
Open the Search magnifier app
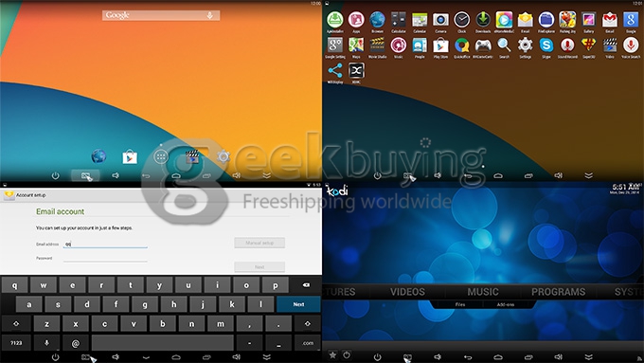[x=504, y=45]
